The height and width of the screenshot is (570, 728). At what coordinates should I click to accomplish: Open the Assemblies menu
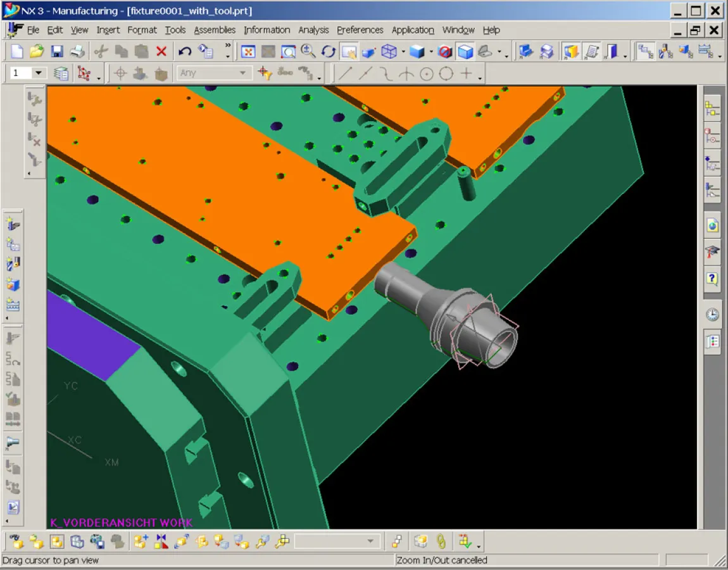215,30
